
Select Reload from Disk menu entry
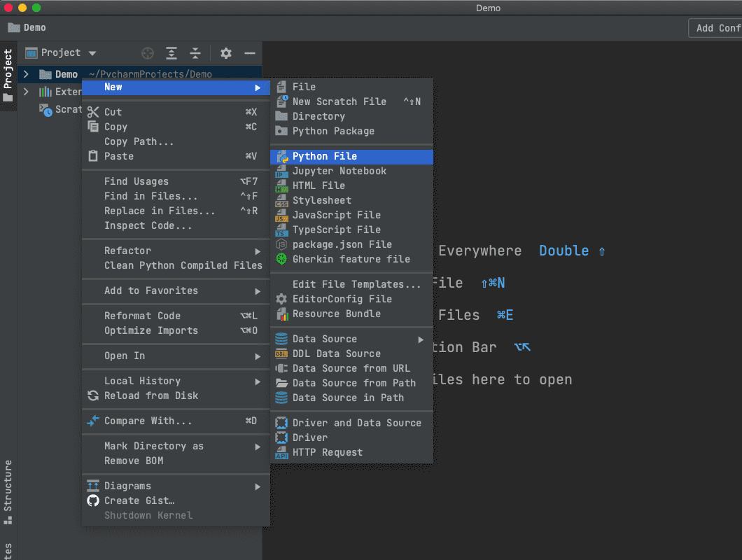tap(150, 395)
